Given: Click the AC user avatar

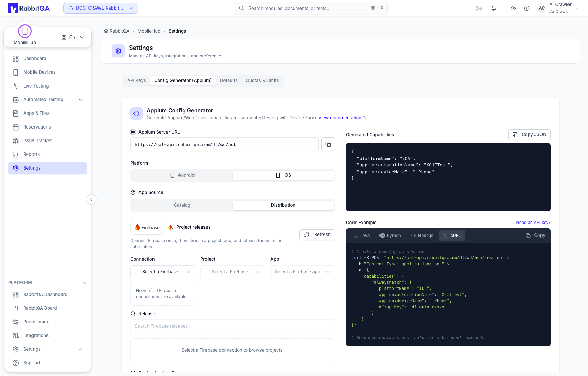Looking at the screenshot, I should tap(542, 8).
